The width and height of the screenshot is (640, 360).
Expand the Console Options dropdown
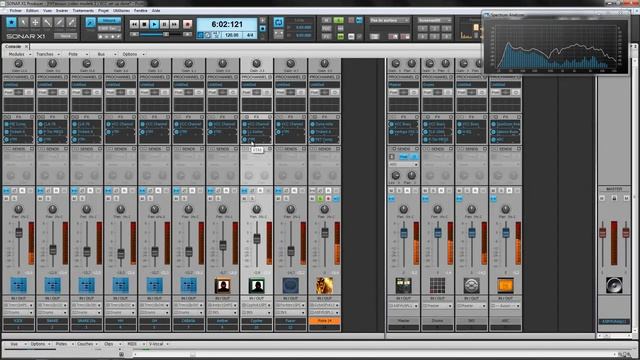133,54
